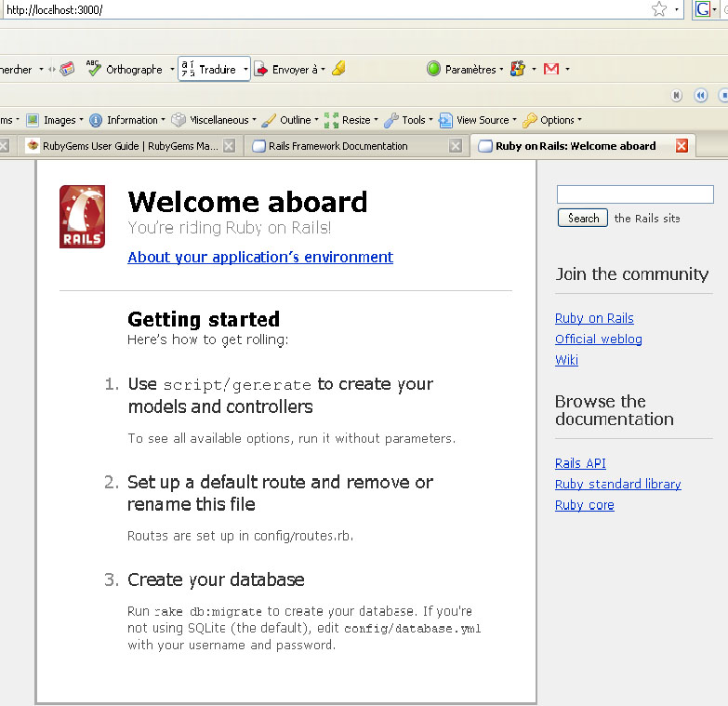Expand the puzzle gadget dropdown arrow
Screen dimensions: 728x706
pyautogui.click(x=534, y=69)
